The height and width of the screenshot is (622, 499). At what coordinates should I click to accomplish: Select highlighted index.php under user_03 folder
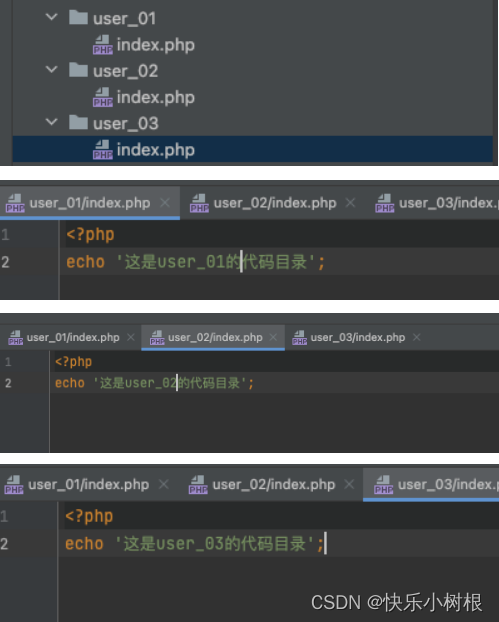155,150
